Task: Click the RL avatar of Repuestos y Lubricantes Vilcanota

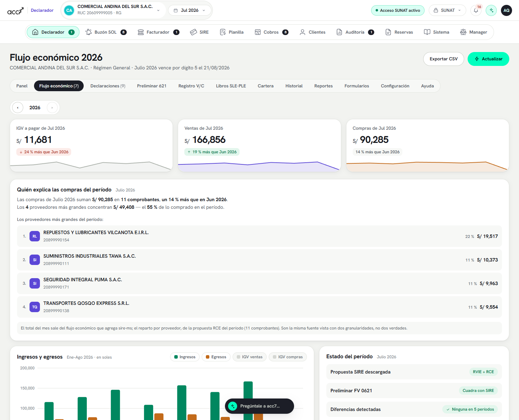Action: [x=35, y=236]
